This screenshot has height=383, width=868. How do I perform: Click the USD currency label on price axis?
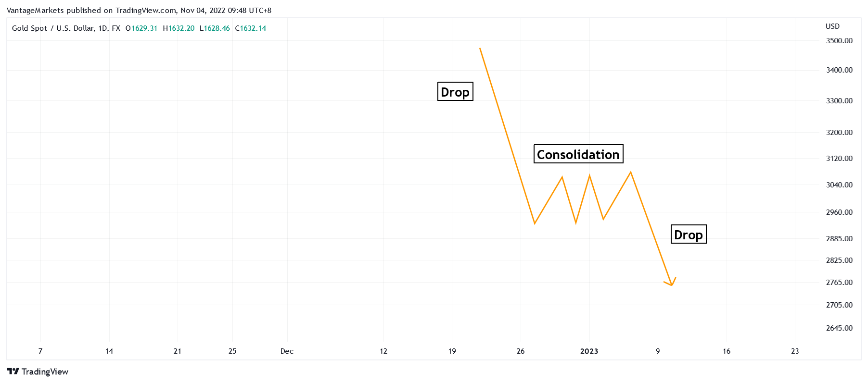coord(832,26)
